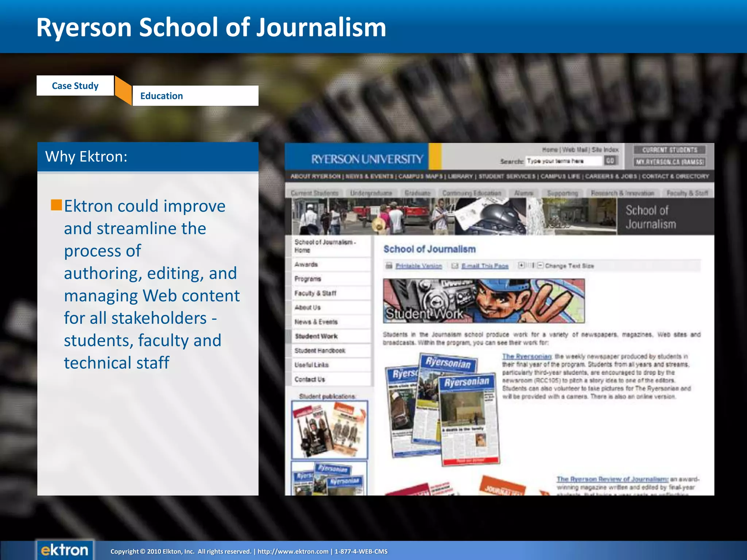The width and height of the screenshot is (747, 560).
Task: Open My.Ryerson.ca (RAMSS) button
Action: click(670, 162)
